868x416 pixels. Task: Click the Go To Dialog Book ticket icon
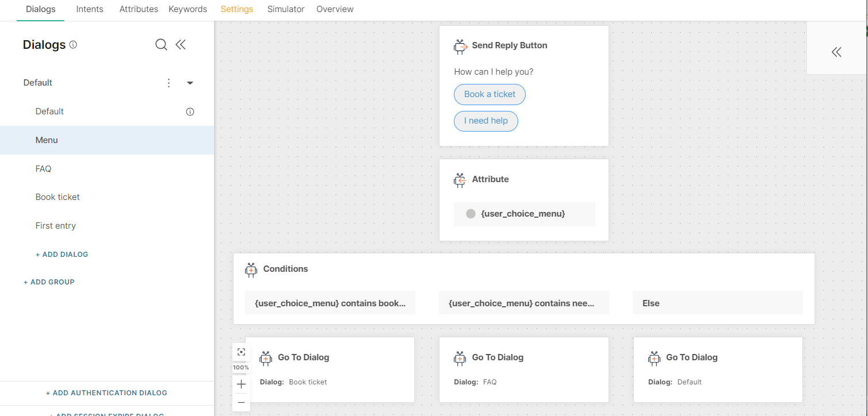click(x=266, y=359)
